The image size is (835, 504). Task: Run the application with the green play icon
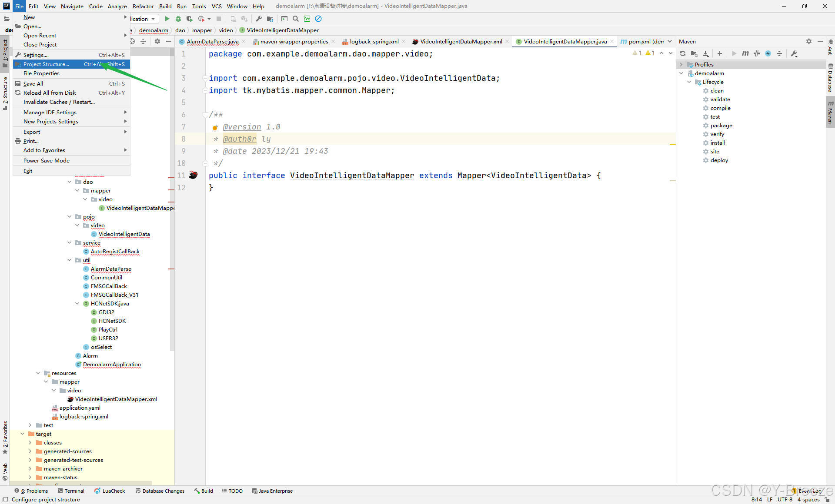point(167,19)
